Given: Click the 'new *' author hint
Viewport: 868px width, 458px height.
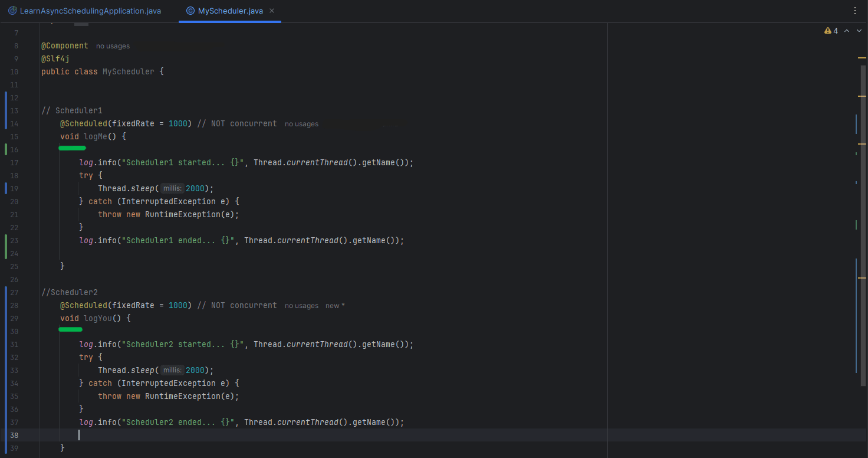Looking at the screenshot, I should tap(335, 306).
